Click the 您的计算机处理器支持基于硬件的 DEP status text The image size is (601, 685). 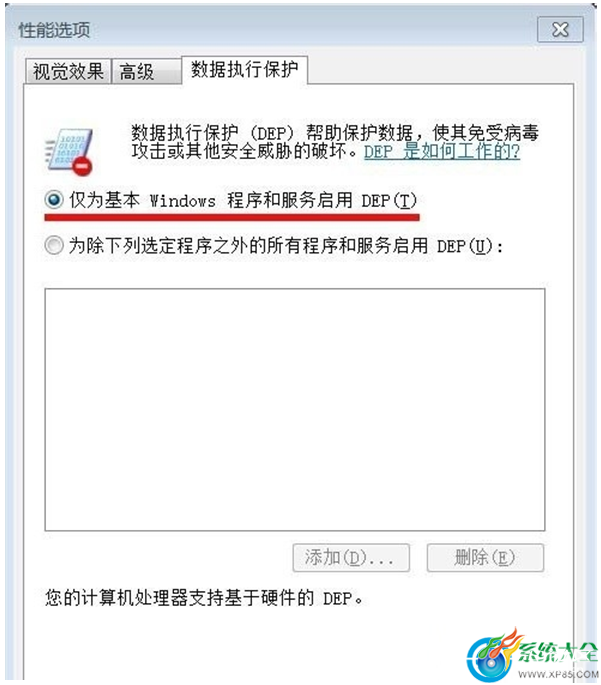(204, 598)
